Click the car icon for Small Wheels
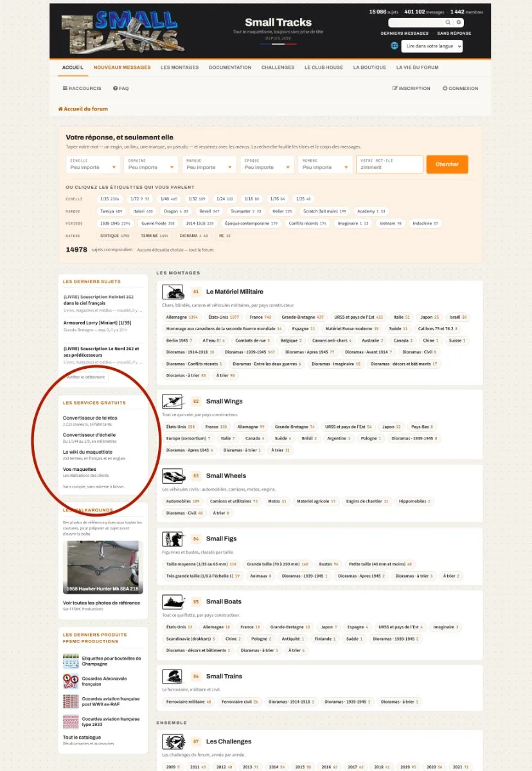 pyautogui.click(x=173, y=476)
